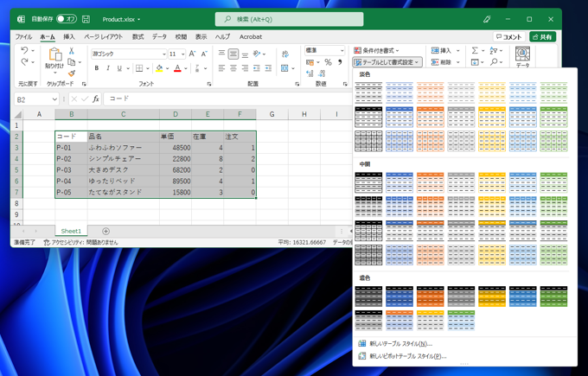
Task: Switch to the Sheet1 worksheet tab
Action: coord(71,231)
